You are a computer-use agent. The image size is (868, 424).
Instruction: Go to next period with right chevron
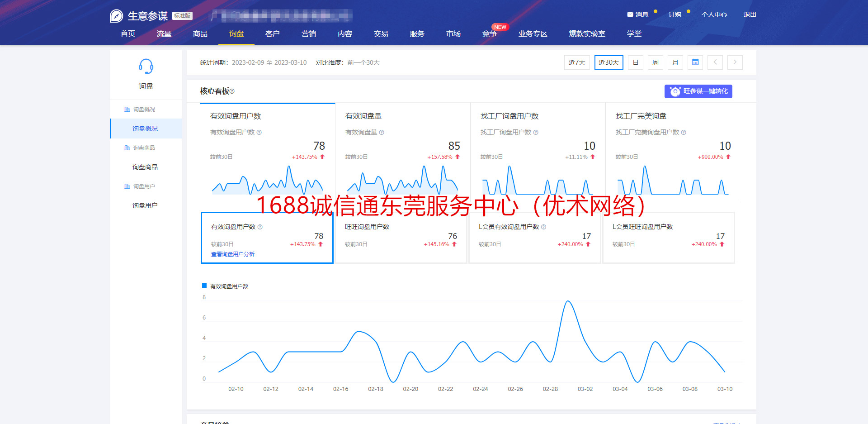(x=735, y=62)
